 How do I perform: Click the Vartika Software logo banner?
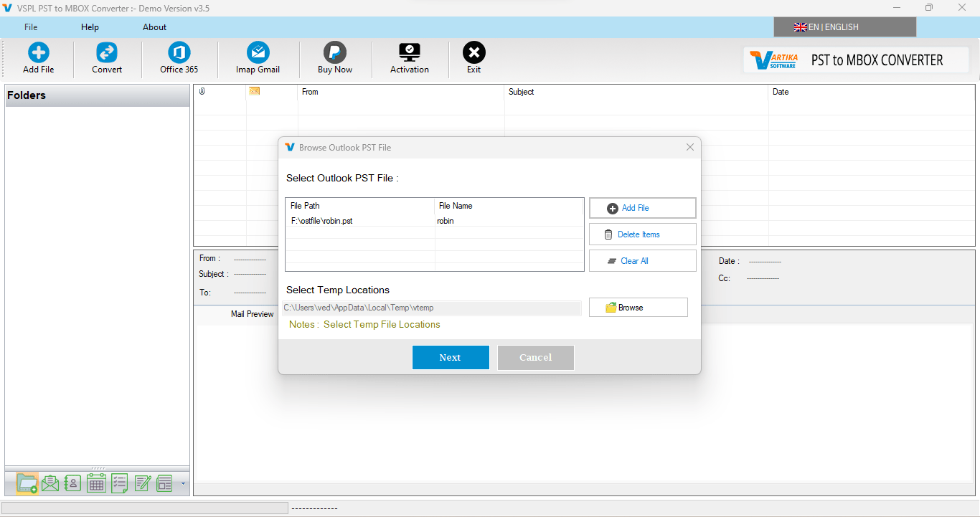click(x=856, y=60)
